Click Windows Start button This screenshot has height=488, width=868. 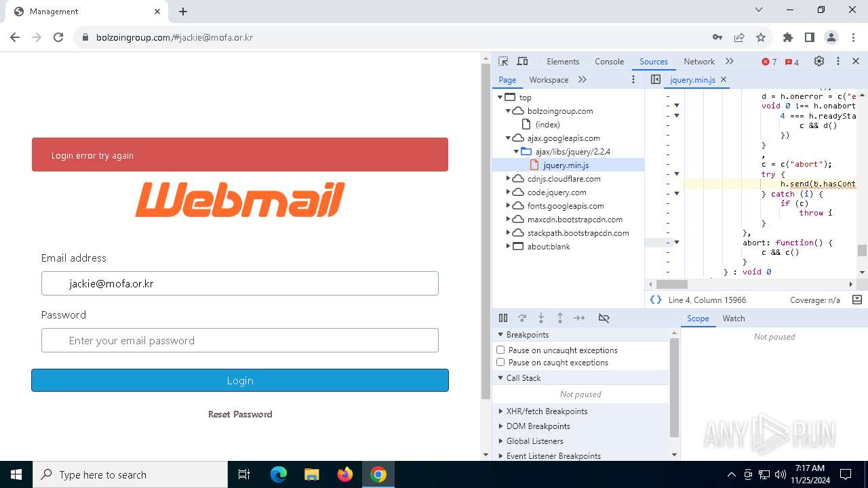point(16,474)
